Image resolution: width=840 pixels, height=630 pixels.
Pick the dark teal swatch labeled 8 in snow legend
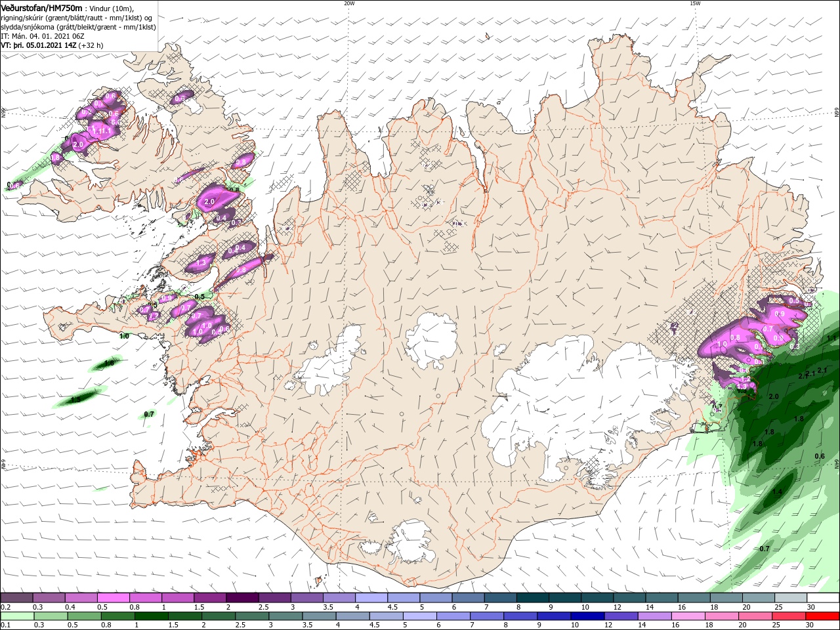coord(533,598)
